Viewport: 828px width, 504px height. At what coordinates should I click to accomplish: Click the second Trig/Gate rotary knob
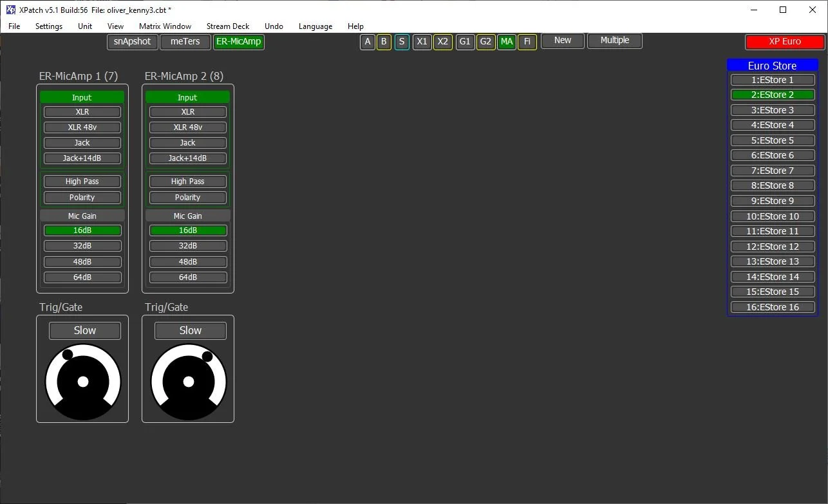tap(188, 382)
